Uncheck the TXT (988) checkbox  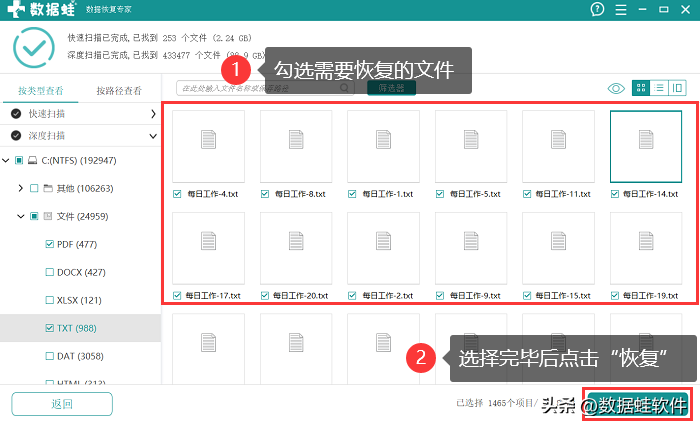pyautogui.click(x=50, y=328)
